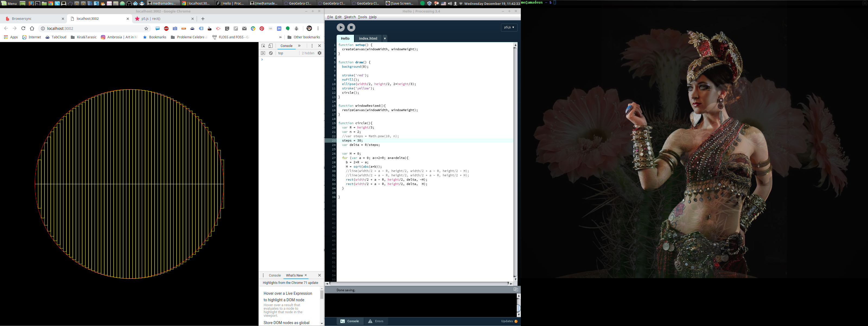Open the Edit menu in Processing

[338, 17]
